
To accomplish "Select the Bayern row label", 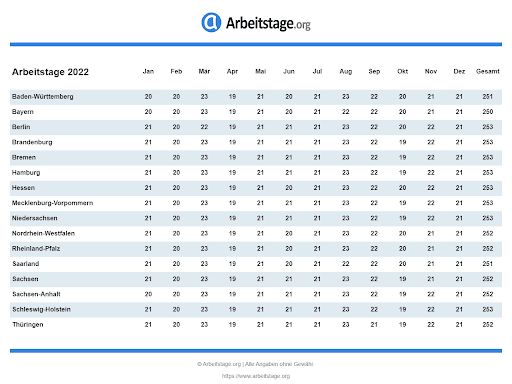I will 23,112.
